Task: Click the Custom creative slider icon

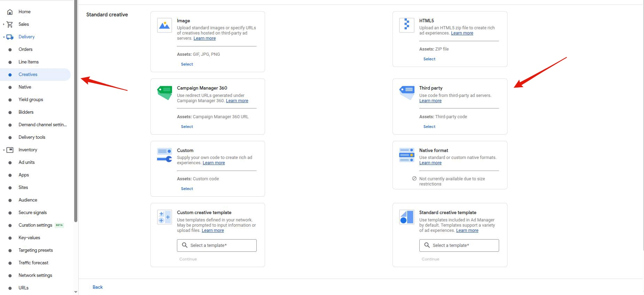Action: 164,155
